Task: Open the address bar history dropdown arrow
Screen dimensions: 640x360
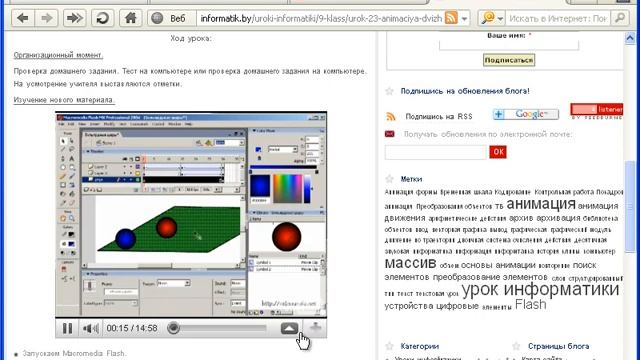Action: 464,18
